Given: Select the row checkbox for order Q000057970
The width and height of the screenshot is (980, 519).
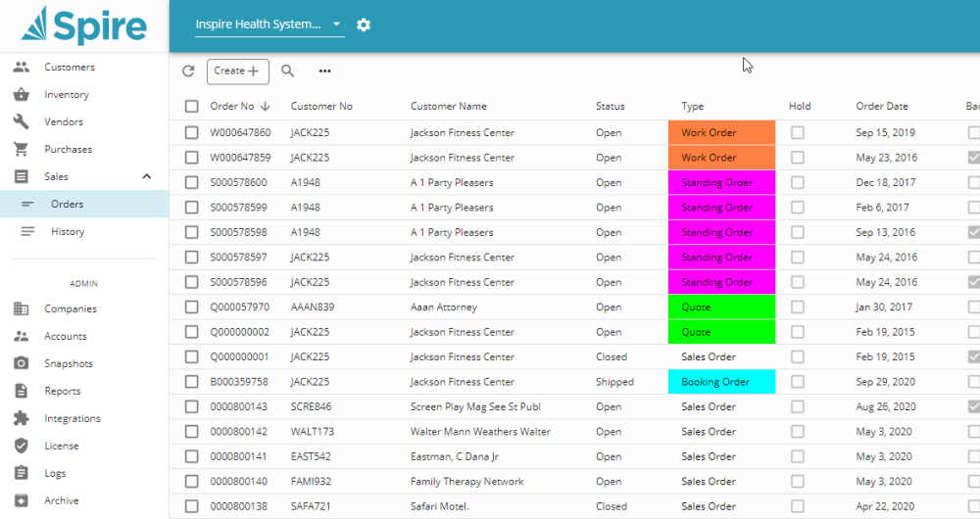Looking at the screenshot, I should (192, 307).
